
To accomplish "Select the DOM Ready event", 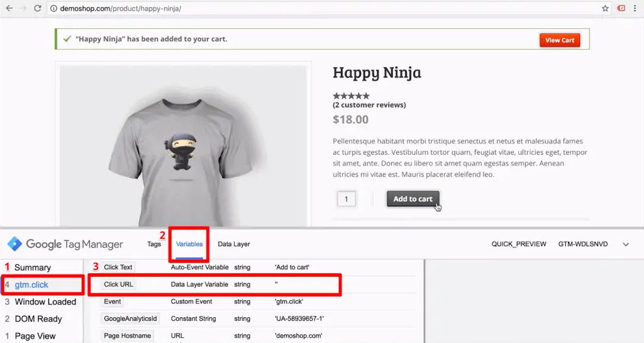I will point(38,318).
